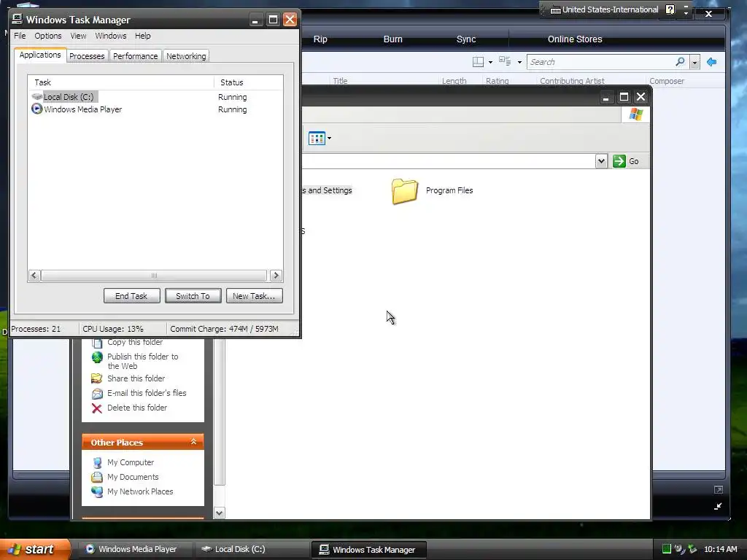
Task: Click the Start button
Action: point(35,549)
